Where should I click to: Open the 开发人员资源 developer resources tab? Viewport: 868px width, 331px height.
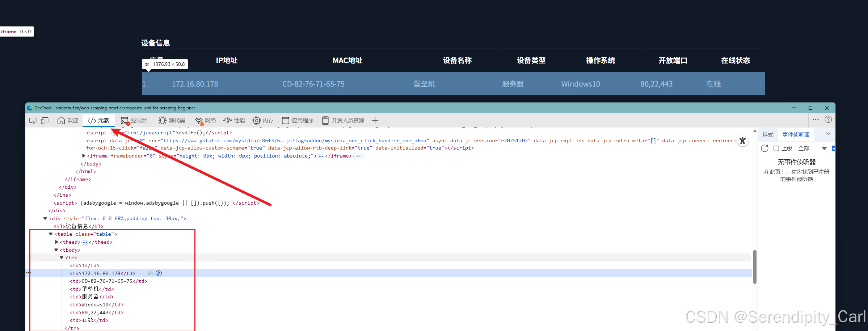(x=343, y=121)
